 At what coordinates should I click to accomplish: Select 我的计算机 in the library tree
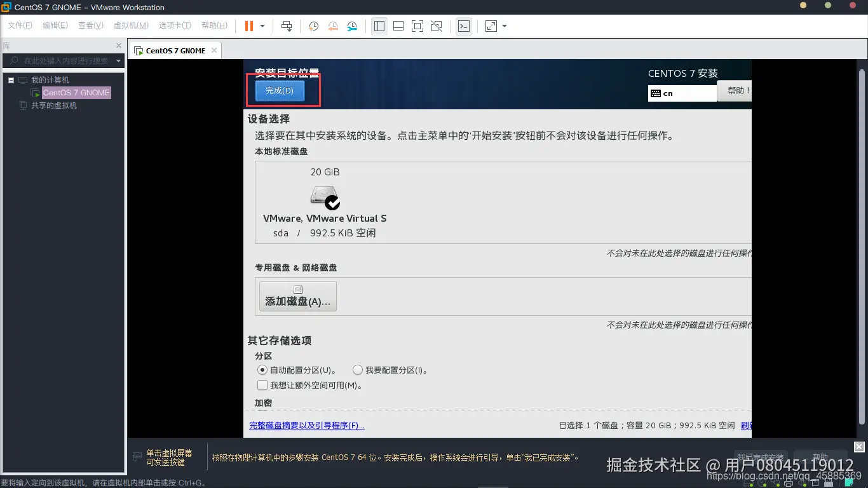[x=50, y=80]
